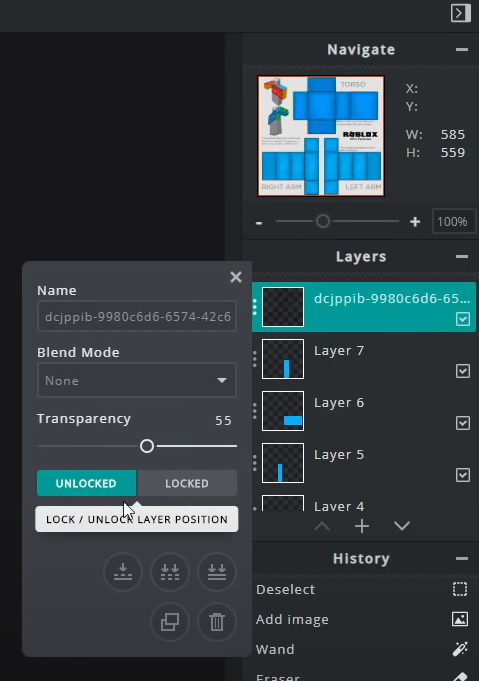Collapse the Layers panel
The width and height of the screenshot is (479, 681).
[462, 257]
